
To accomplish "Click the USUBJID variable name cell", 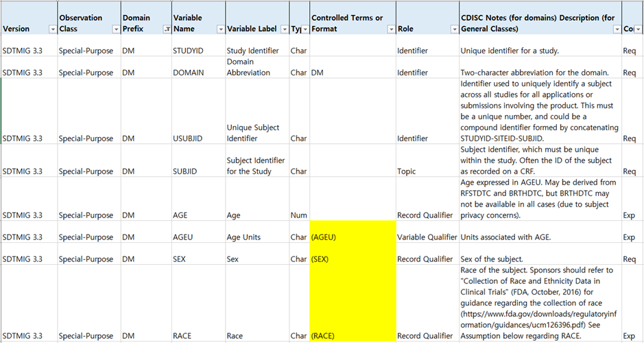I will click(197, 138).
